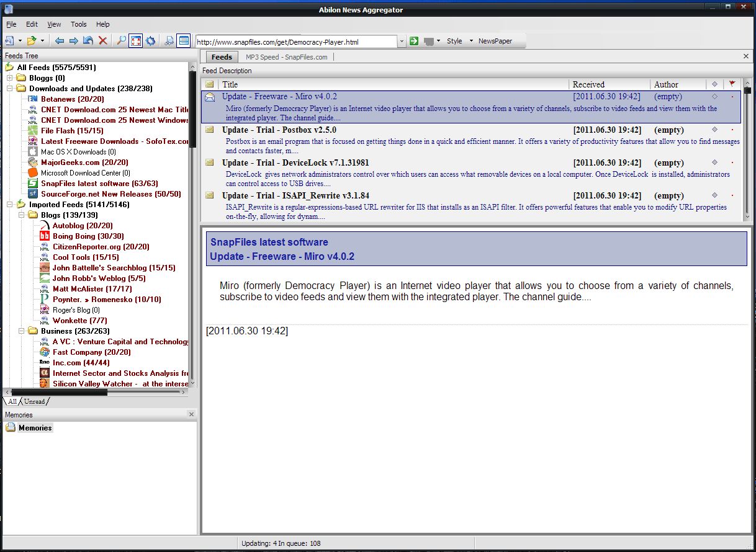Screen dimensions: 756x552
Task: Toggle the diamond marker on the Miro update item
Action: tap(714, 96)
